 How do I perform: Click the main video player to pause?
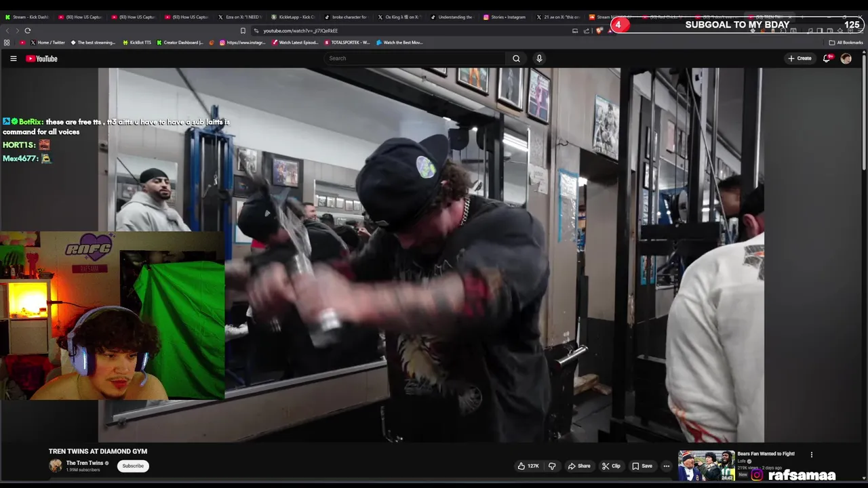[431, 255]
